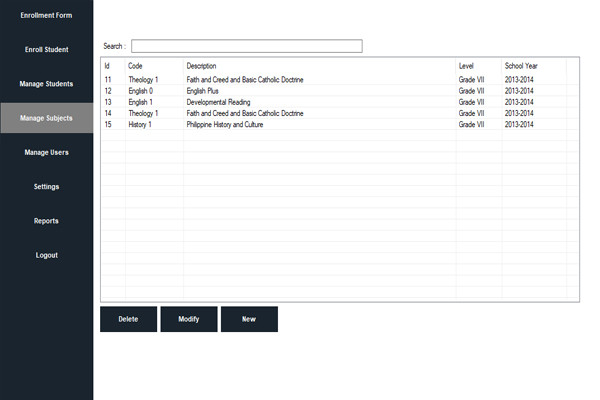Select row with Id 13
600x400 pixels.
click(340, 102)
